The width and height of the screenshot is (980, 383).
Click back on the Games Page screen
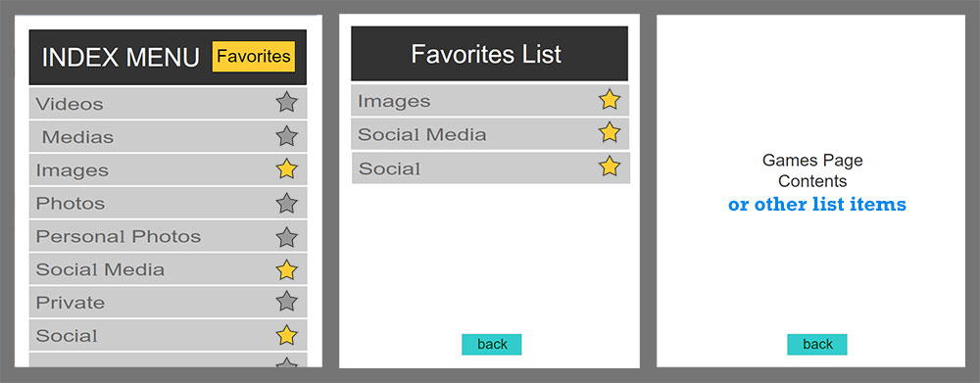pyautogui.click(x=817, y=344)
